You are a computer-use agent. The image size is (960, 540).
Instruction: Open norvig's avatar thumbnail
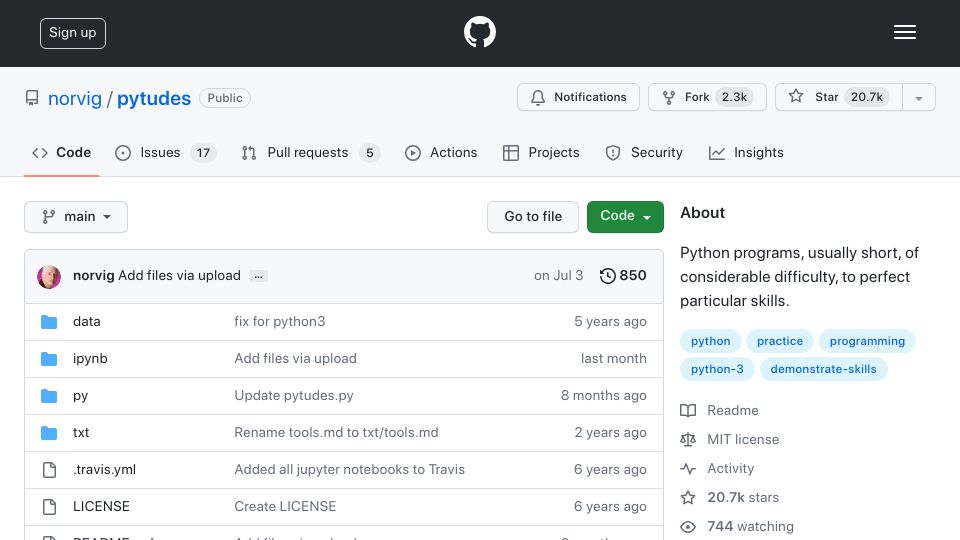[49, 277]
